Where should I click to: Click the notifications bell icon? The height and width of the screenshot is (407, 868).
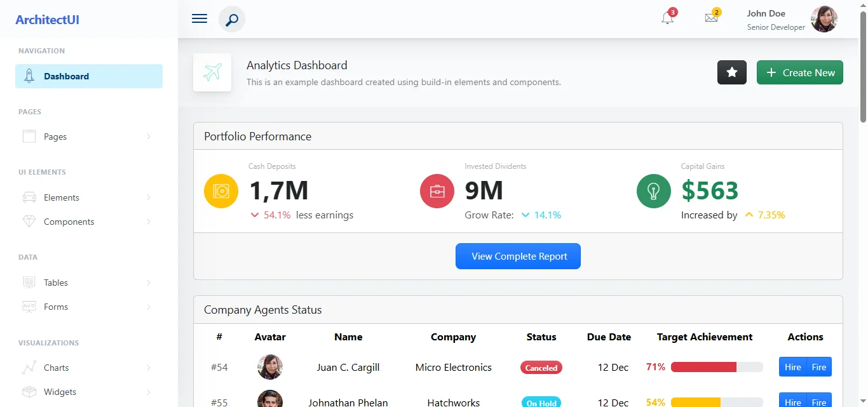[x=667, y=18]
